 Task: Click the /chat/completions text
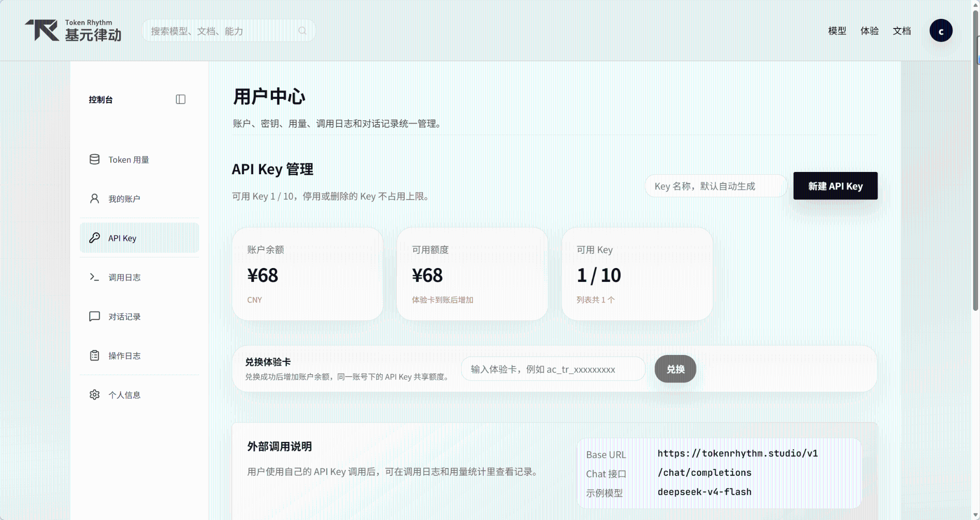(x=704, y=473)
